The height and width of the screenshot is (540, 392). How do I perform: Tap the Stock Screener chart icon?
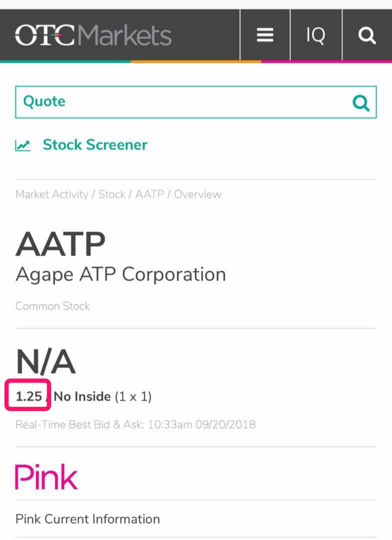(23, 146)
